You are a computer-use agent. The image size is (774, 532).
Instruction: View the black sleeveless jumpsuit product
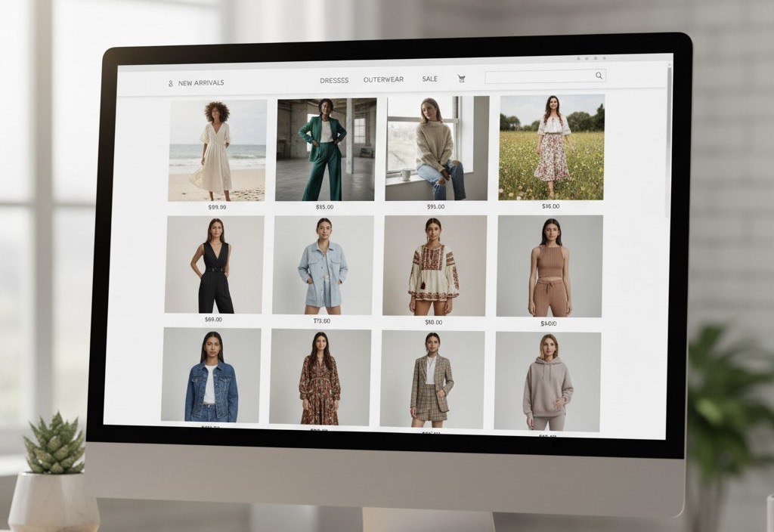pos(215,264)
